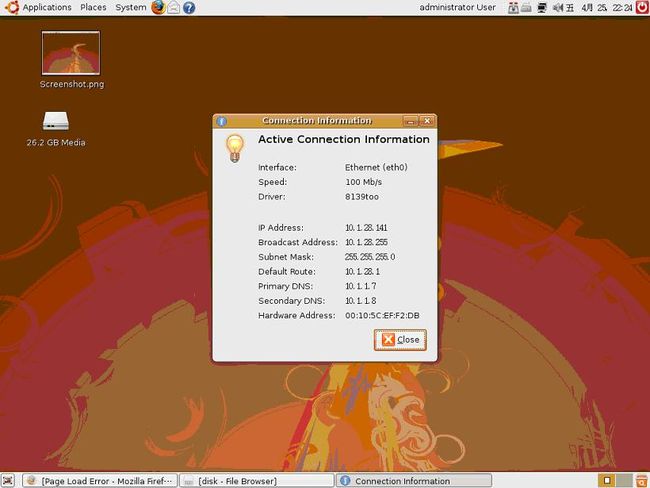650x488 pixels.
Task: Click the lightbulb icon in the dialog
Action: coord(235,148)
